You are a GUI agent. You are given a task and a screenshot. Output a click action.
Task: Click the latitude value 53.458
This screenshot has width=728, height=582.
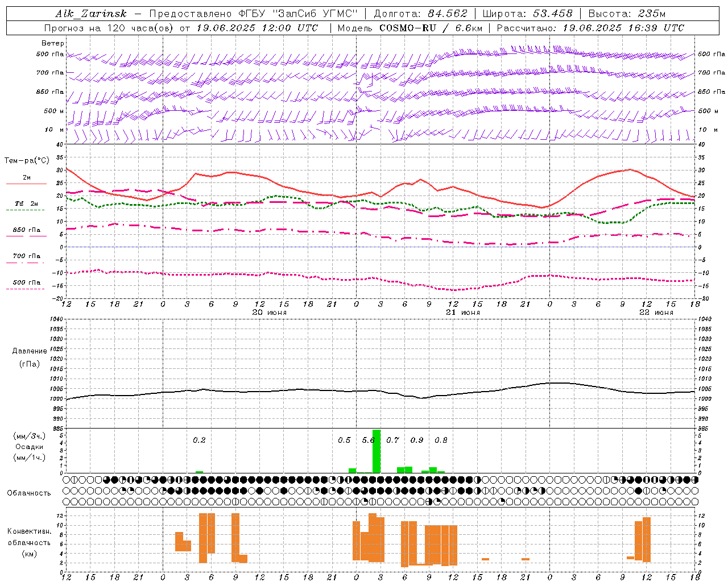tap(552, 14)
